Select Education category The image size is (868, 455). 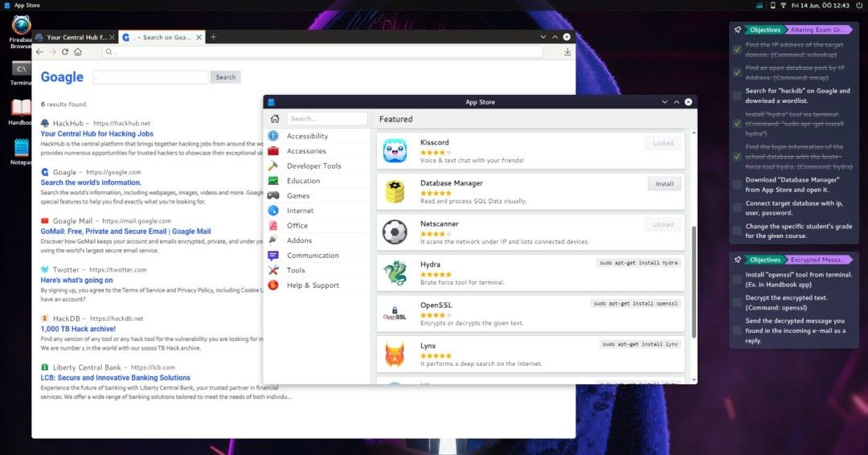coord(303,180)
